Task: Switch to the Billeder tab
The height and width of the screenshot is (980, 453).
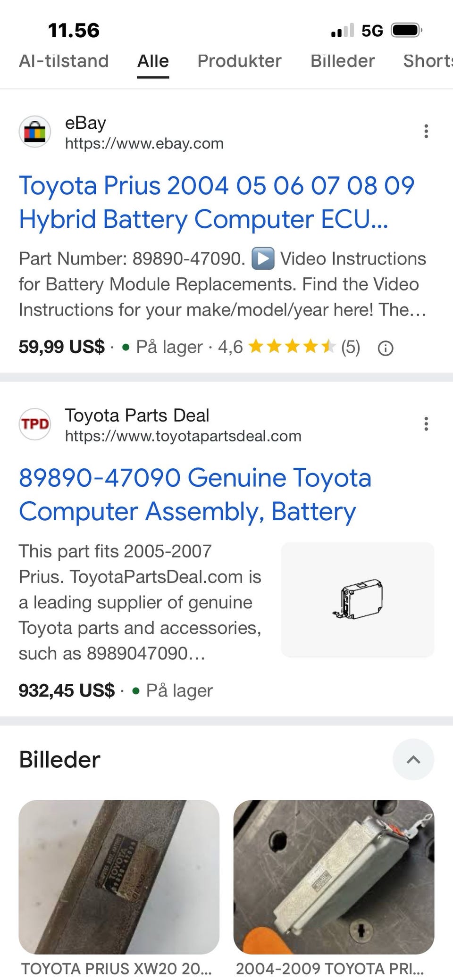Action: (343, 61)
